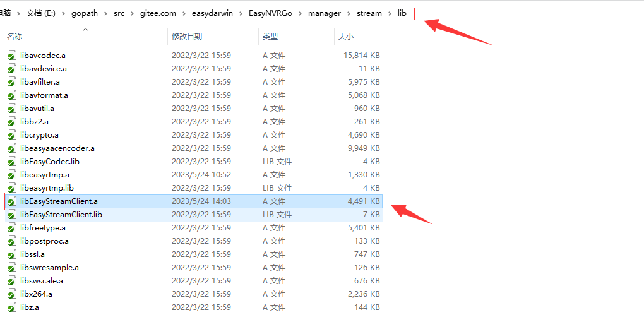
Task: Click the libeasyrtmp.a file icon
Action: click(12, 175)
